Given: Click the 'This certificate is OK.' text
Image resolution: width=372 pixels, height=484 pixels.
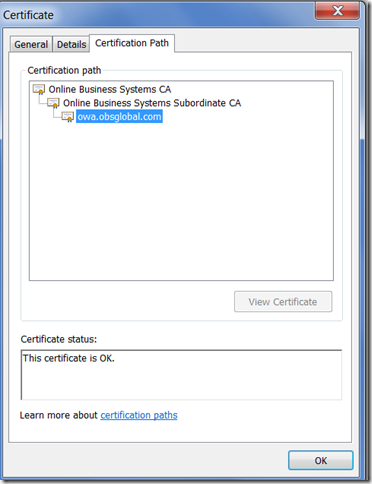Looking at the screenshot, I should coord(69,358).
